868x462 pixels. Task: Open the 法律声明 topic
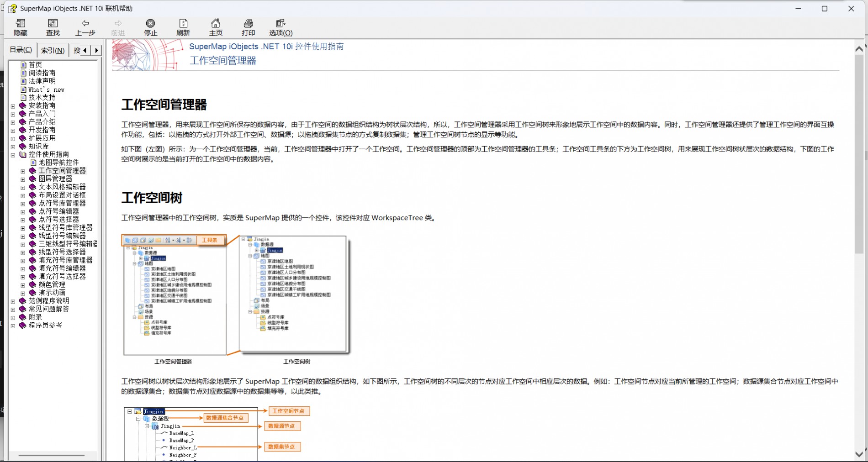pyautogui.click(x=42, y=81)
